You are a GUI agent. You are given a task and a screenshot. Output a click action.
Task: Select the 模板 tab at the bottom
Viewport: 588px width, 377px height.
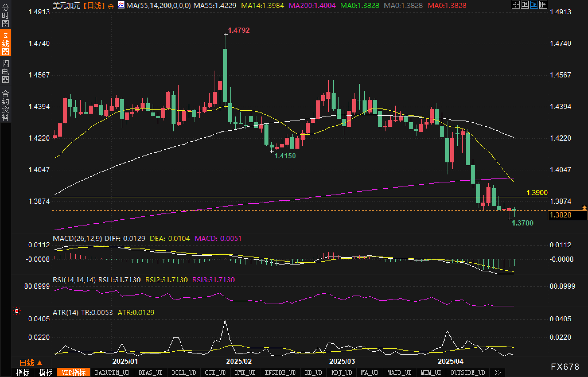(46, 373)
